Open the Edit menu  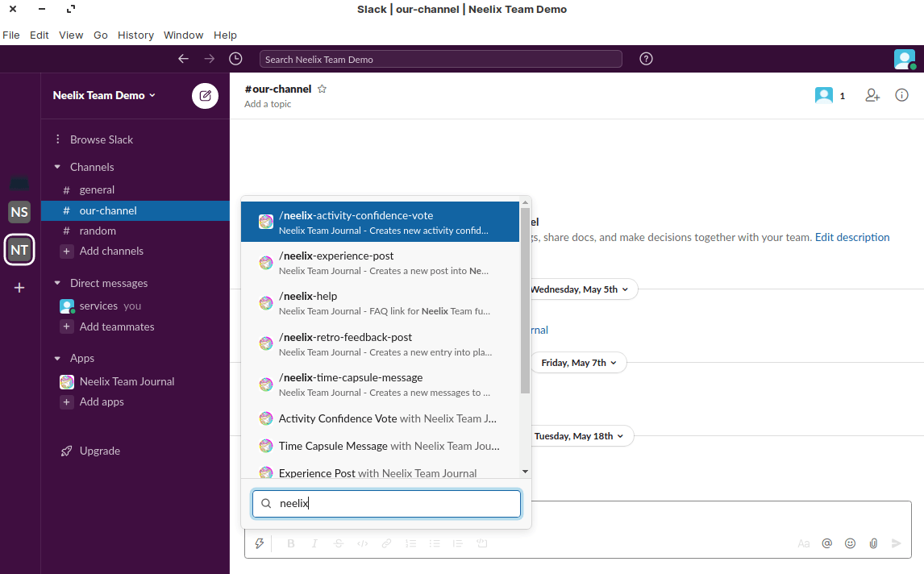[40, 35]
